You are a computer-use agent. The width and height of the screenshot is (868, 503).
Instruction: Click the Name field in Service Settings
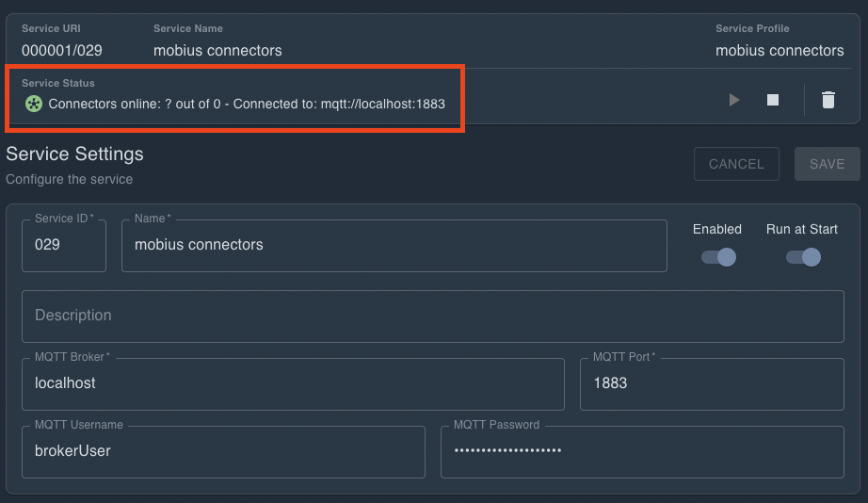[x=394, y=245]
